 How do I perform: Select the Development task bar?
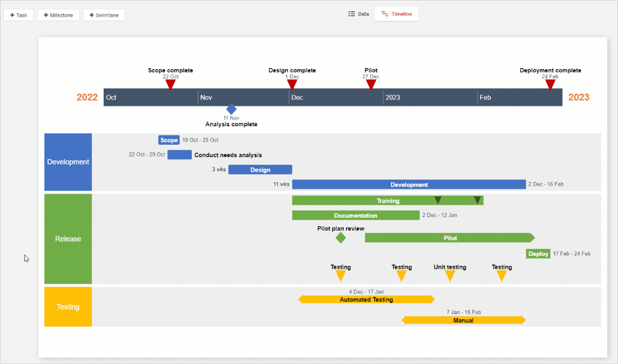(408, 184)
